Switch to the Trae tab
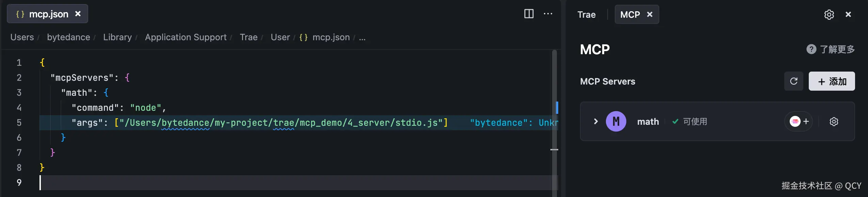The width and height of the screenshot is (868, 197). (586, 15)
